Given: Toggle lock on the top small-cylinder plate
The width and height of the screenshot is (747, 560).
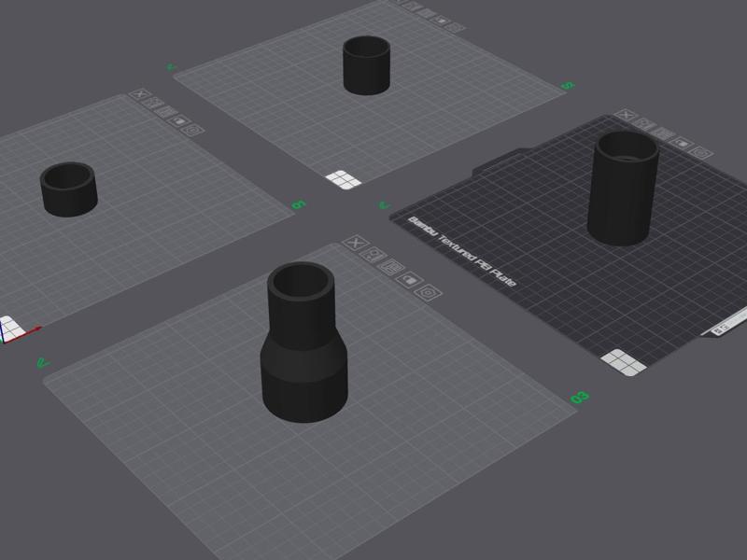Looking at the screenshot, I should (x=442, y=20).
